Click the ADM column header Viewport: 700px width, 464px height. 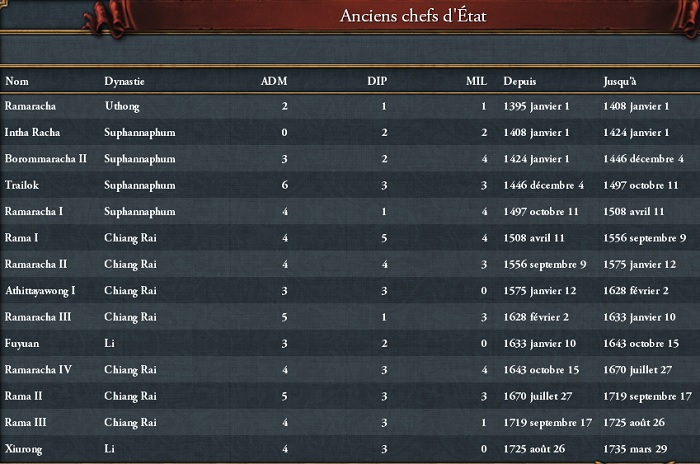pyautogui.click(x=274, y=81)
